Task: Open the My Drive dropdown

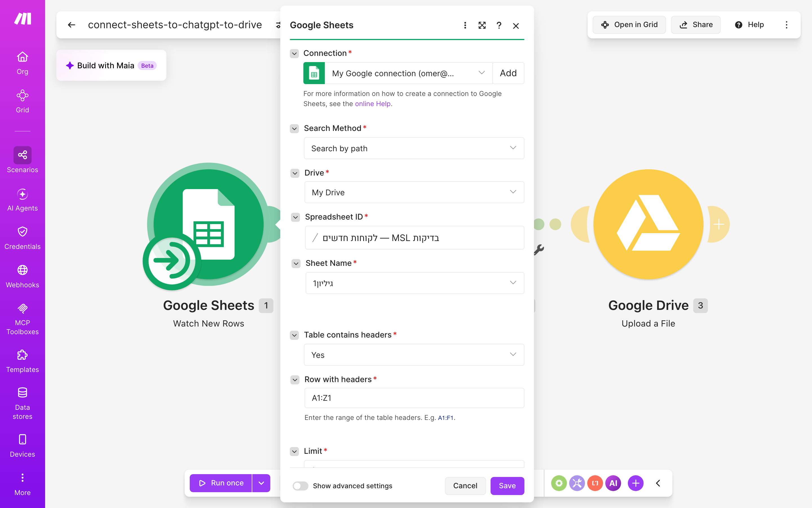Action: click(414, 192)
